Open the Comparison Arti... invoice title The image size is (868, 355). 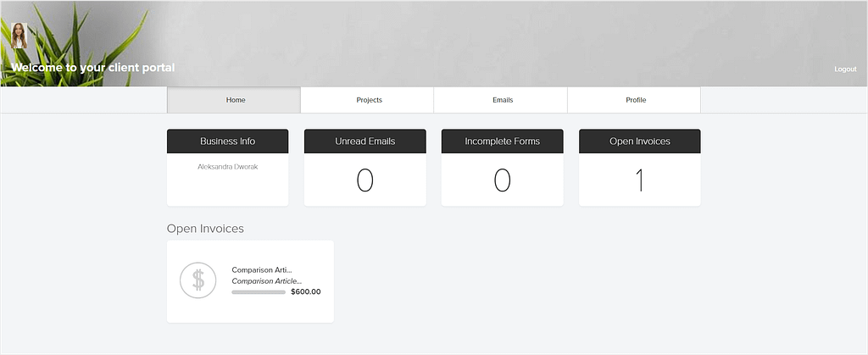click(x=262, y=269)
